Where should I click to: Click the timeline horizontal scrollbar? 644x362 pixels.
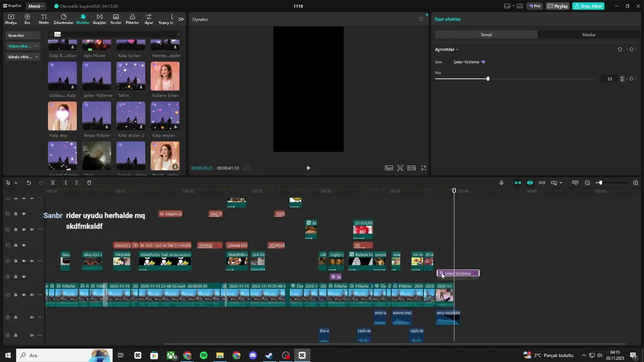click(x=395, y=344)
